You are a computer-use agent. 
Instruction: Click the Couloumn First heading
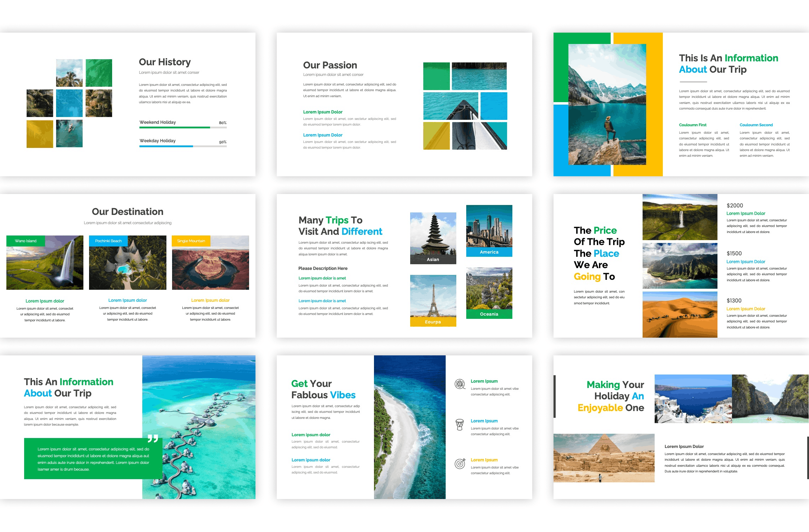[692, 125]
